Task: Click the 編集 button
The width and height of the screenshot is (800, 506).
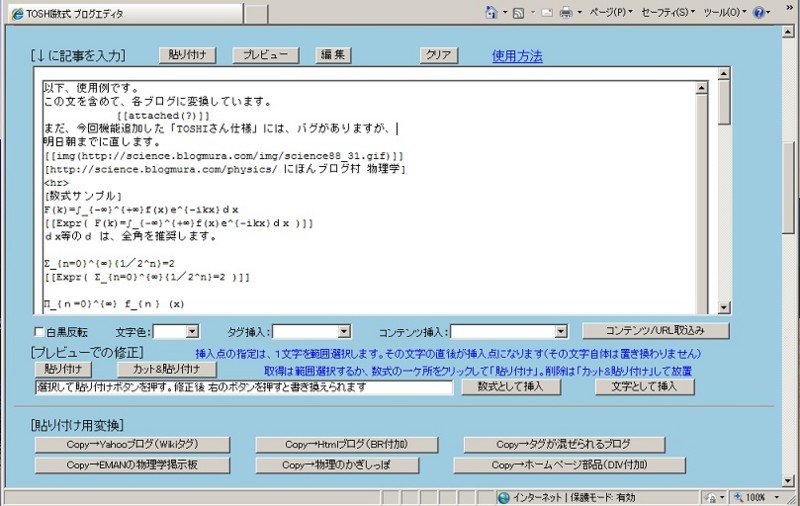Action: [333, 55]
